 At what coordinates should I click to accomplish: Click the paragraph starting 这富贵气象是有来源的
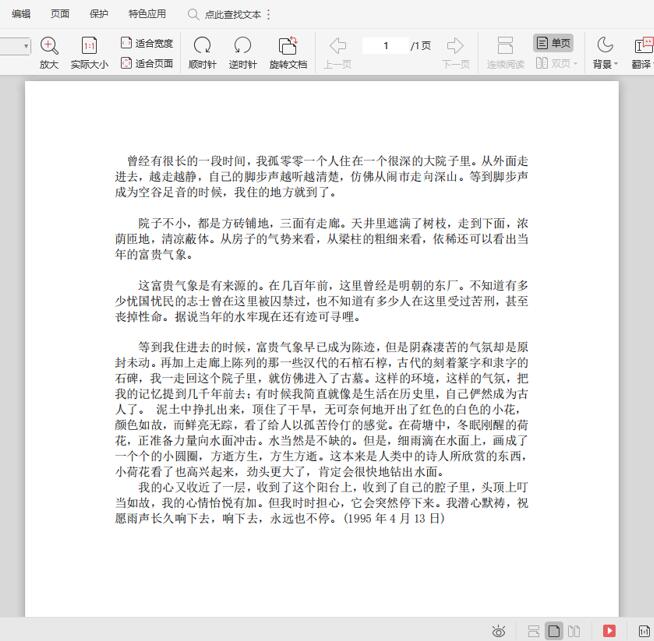[322, 301]
